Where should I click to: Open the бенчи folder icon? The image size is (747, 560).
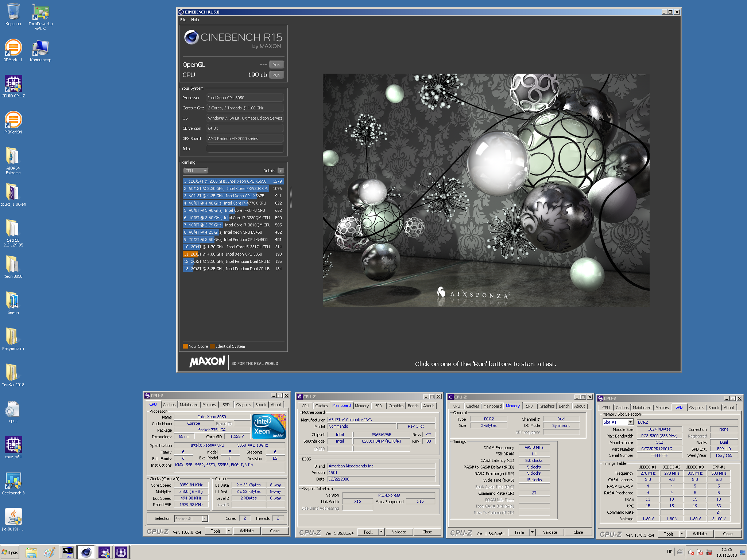(x=13, y=303)
